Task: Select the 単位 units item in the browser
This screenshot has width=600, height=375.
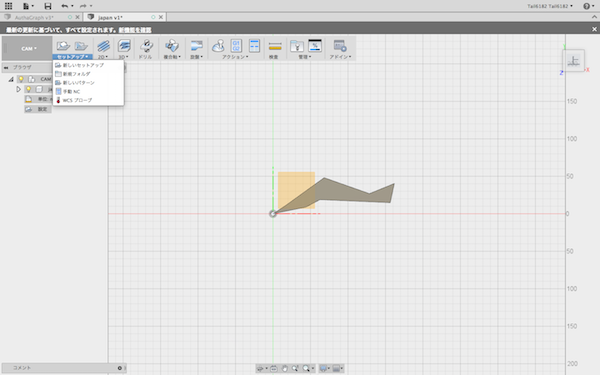Action: pos(38,99)
